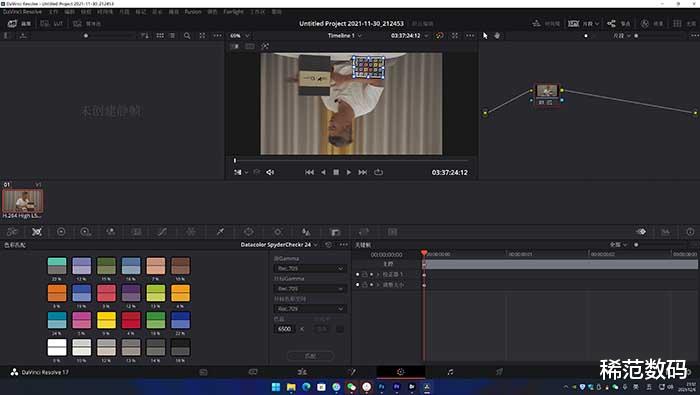Open the DaVinci Resolve menu
Screen dimensions: 700x395
[x=22, y=12]
